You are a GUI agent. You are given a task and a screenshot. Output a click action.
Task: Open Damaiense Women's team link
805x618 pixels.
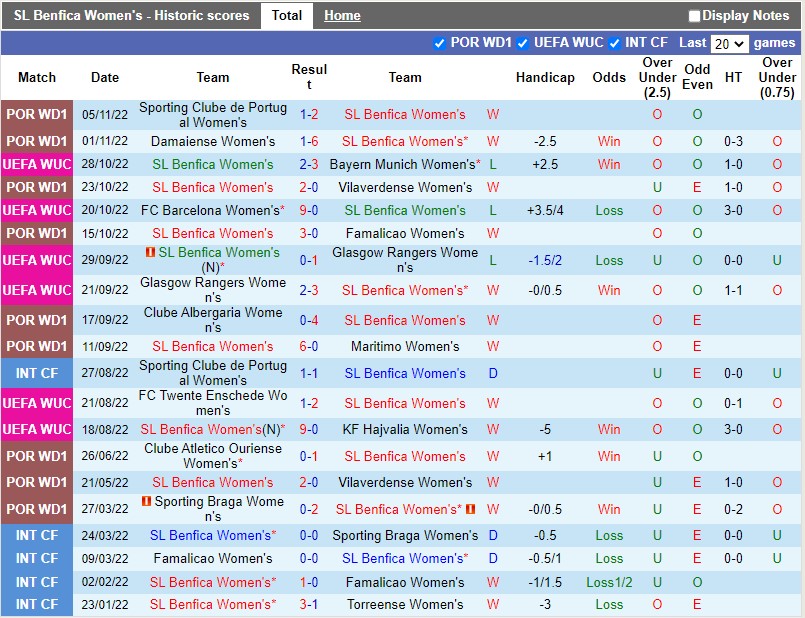(x=213, y=141)
